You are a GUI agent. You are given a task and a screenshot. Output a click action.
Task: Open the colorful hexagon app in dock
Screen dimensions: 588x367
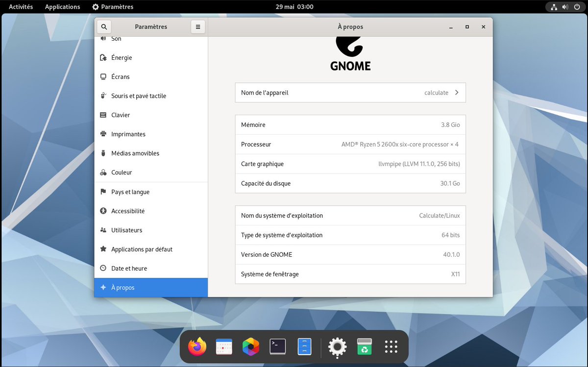[x=251, y=347]
